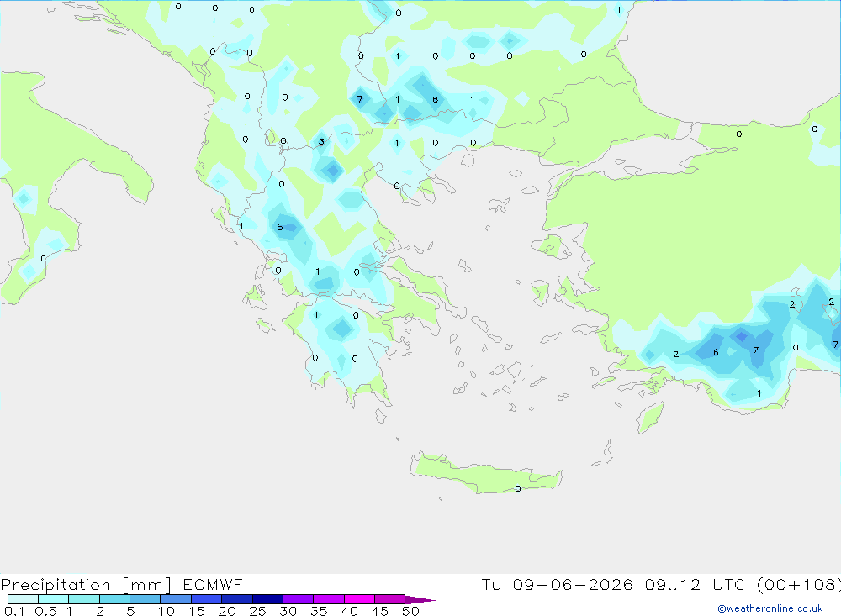Click the legend swatch between 5 and 10
The width and height of the screenshot is (841, 616).
point(145,599)
